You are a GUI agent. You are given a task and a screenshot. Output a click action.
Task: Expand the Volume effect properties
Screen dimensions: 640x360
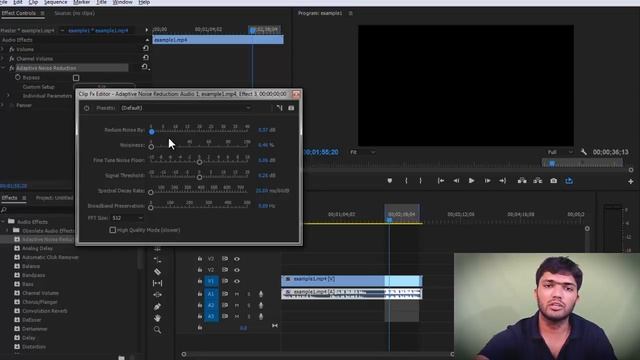click(x=3, y=49)
